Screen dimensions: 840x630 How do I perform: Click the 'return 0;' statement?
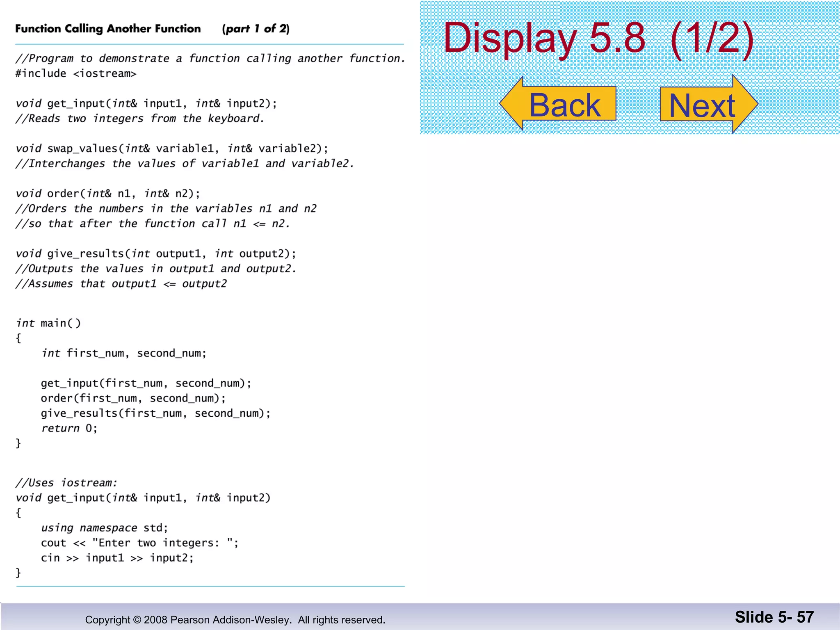(69, 429)
